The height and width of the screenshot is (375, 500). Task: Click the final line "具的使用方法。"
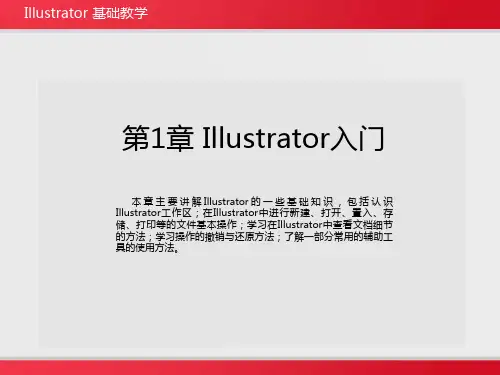click(x=147, y=248)
